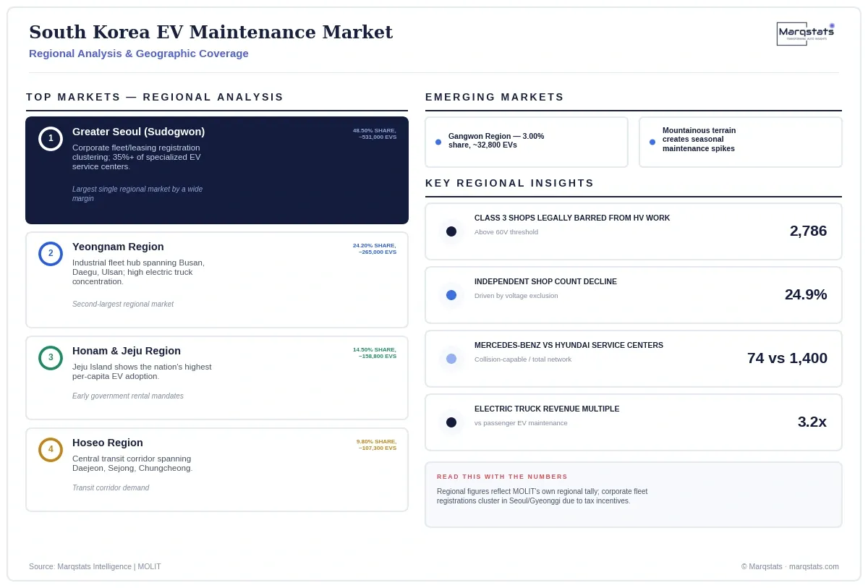This screenshot has height=588, width=868.
Task: Click Central transit corridor spanning Daejeon description
Action: (132, 464)
